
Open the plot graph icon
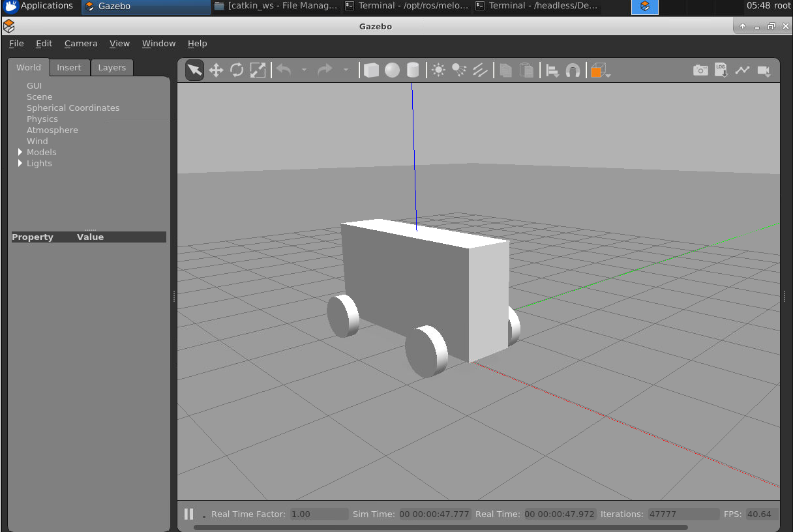point(742,70)
